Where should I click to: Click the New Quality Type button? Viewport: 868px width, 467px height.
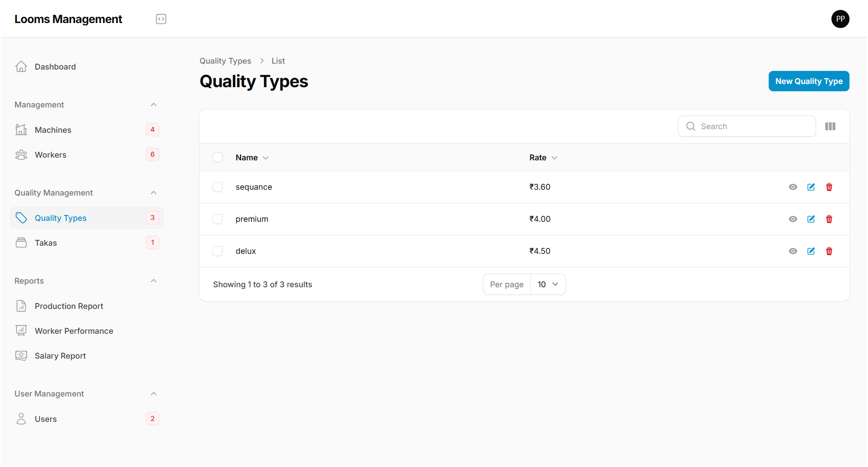pyautogui.click(x=808, y=81)
